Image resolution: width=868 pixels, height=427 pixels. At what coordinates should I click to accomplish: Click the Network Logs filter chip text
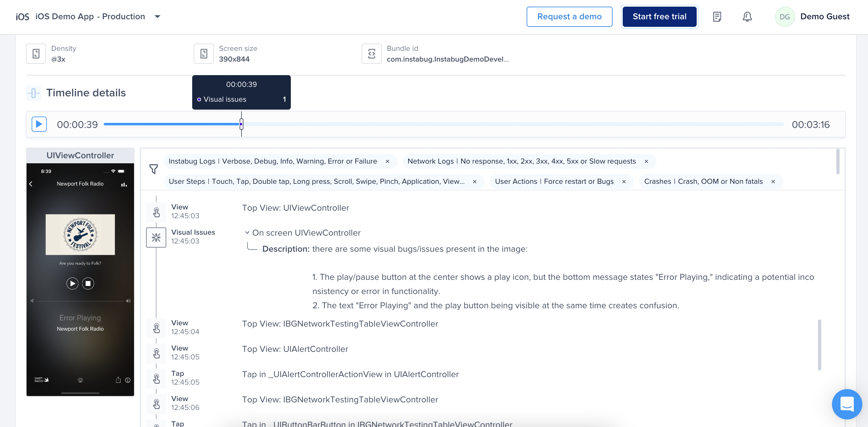click(x=522, y=161)
